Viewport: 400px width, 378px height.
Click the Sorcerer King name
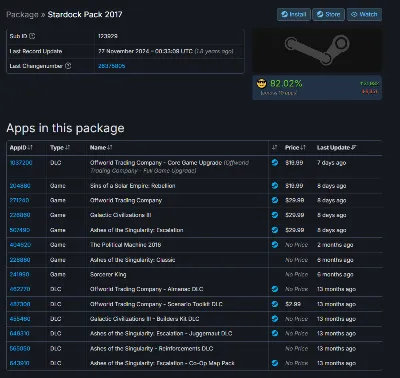pos(108,274)
